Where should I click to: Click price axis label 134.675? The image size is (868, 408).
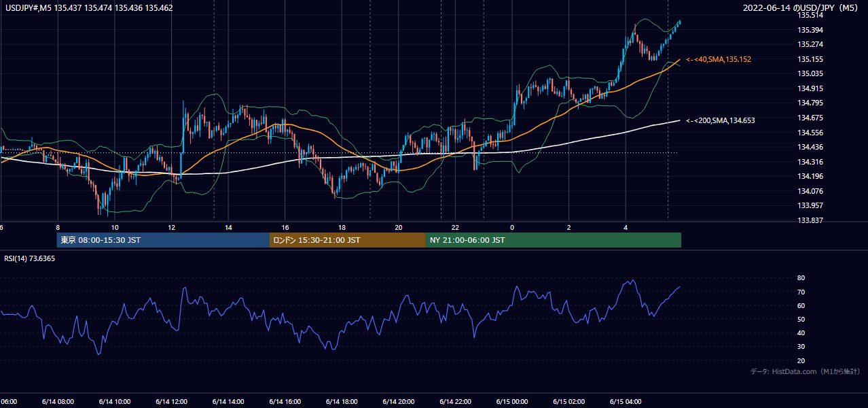[810, 118]
